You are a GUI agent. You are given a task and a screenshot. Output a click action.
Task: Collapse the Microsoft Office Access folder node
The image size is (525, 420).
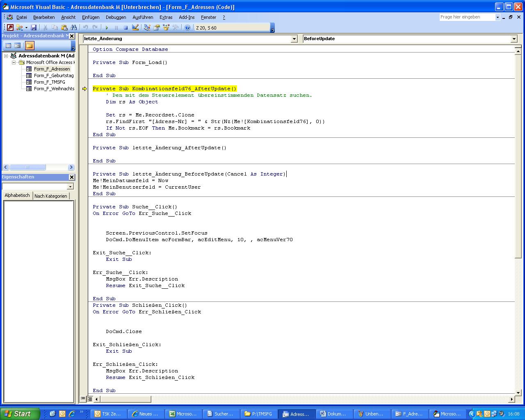pos(14,62)
